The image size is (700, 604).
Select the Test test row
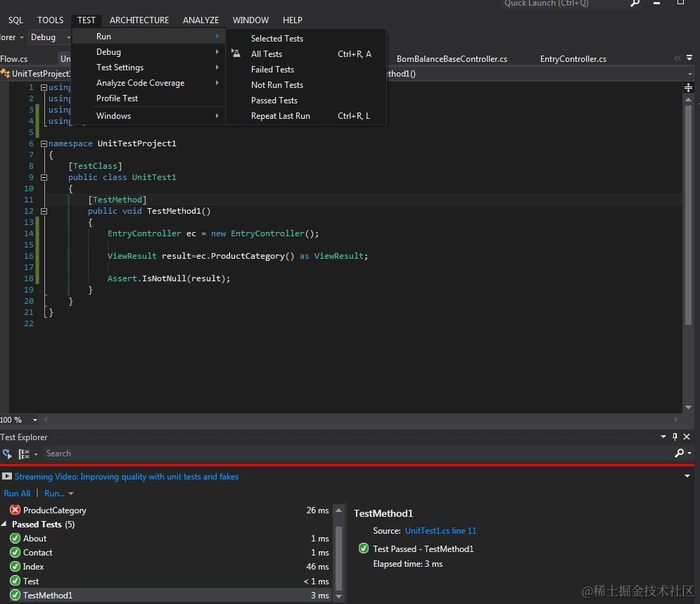[x=169, y=581]
